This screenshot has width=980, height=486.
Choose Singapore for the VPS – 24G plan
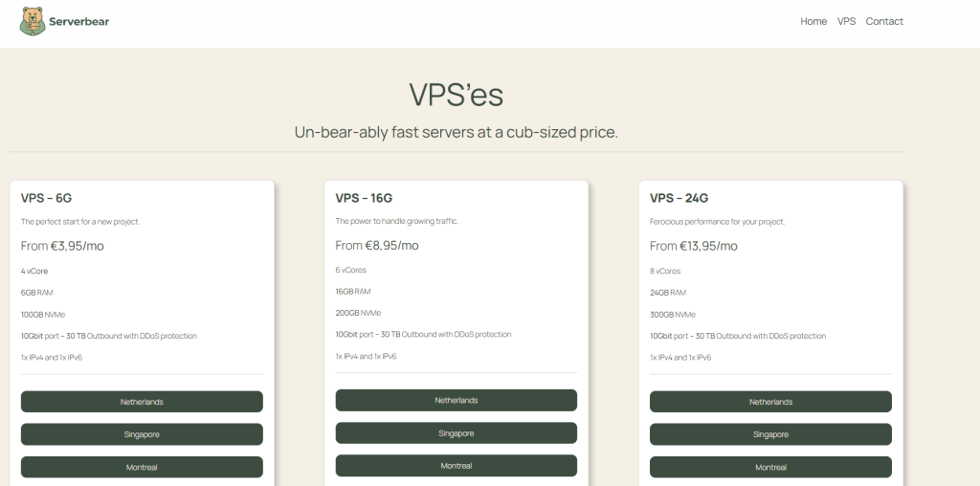point(770,434)
